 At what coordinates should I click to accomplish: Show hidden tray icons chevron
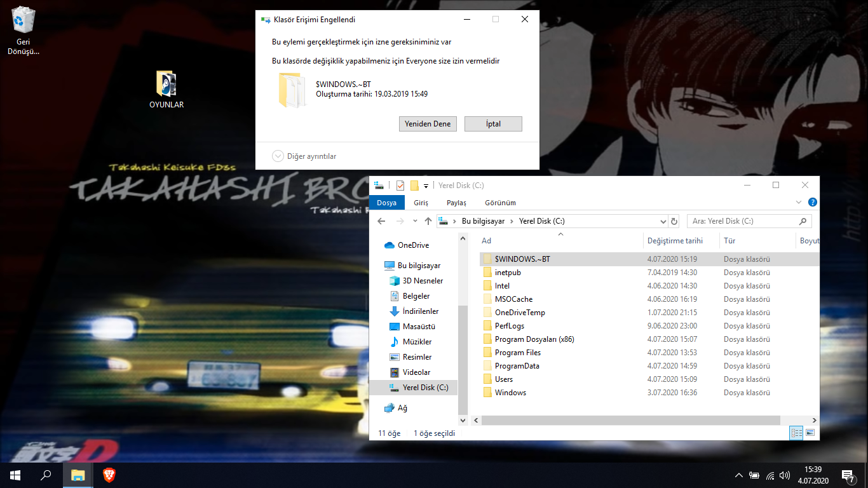click(738, 475)
